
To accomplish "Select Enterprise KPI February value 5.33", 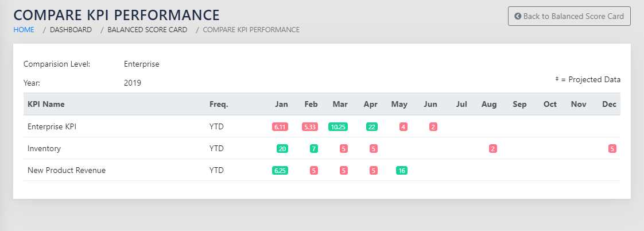I will 310,126.
